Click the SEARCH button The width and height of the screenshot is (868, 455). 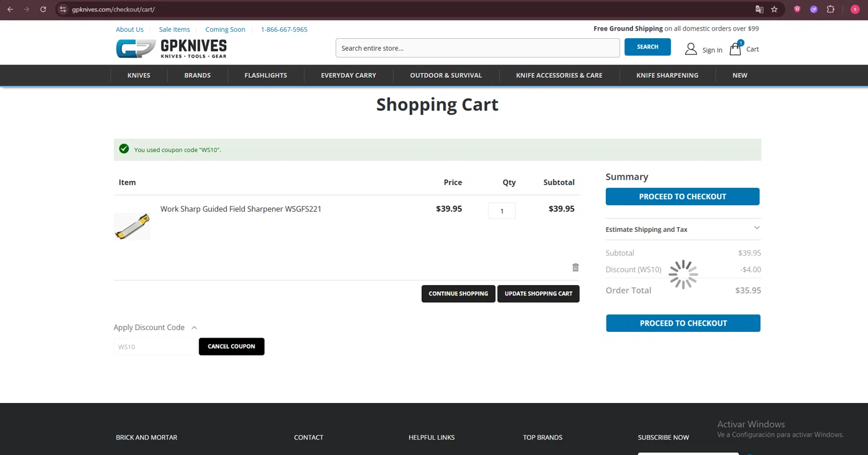click(648, 47)
